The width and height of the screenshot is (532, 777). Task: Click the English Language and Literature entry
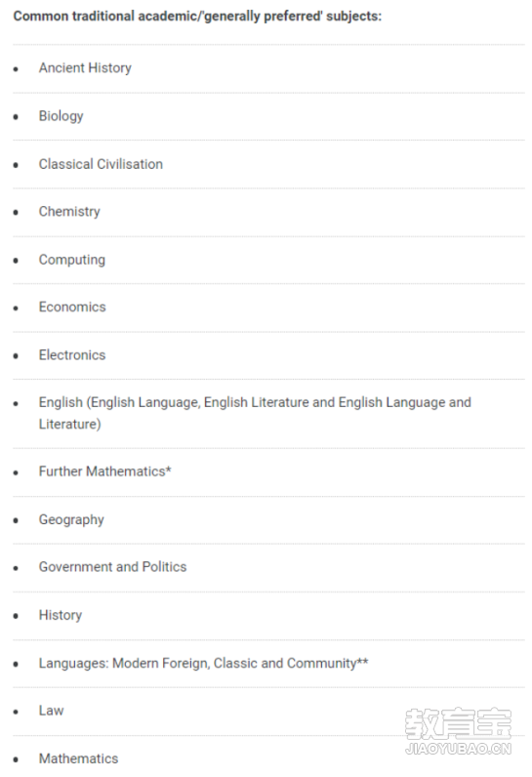(255, 413)
